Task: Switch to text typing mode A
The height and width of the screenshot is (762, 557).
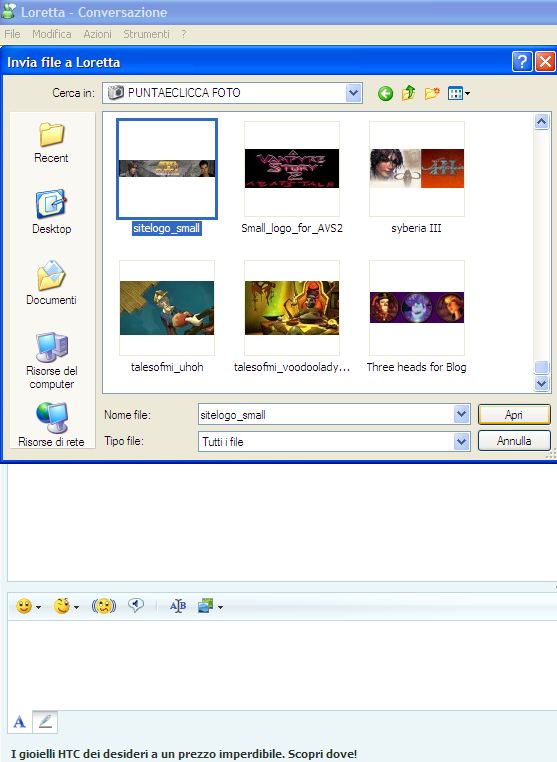Action: tap(19, 722)
